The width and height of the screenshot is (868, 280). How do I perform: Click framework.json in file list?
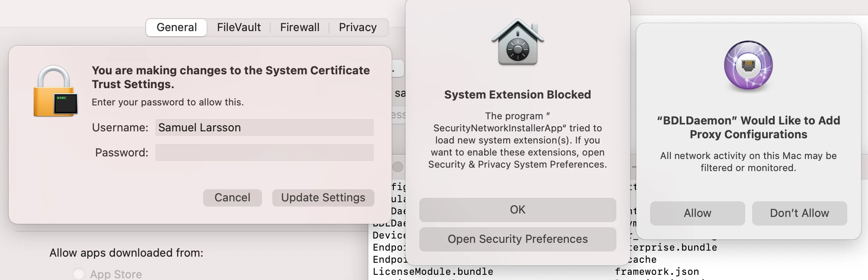(657, 272)
